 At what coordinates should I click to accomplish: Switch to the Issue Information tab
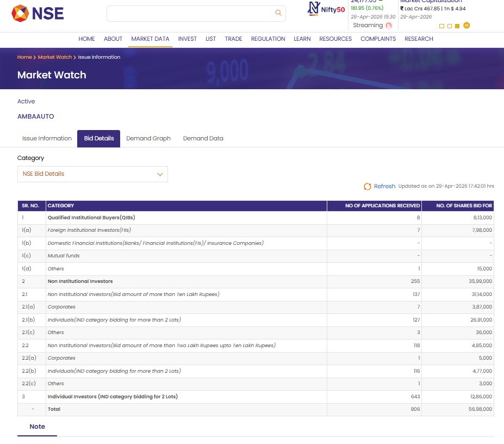(x=47, y=138)
